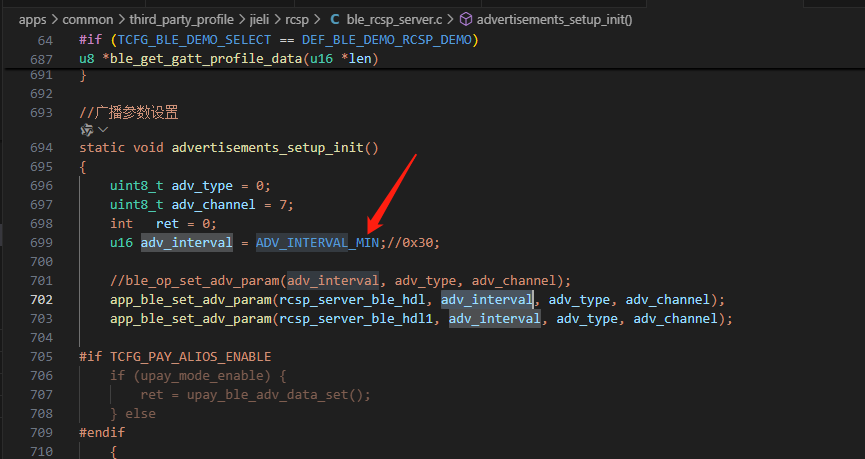Click rcsp_server_ble_hdl1 argument on line 703
This screenshot has height=459, width=865.
pos(356,319)
